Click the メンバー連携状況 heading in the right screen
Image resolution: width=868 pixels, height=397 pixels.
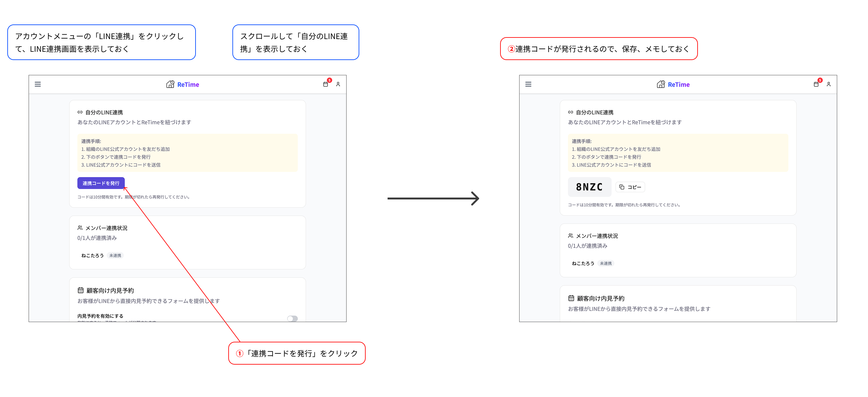[x=597, y=236]
